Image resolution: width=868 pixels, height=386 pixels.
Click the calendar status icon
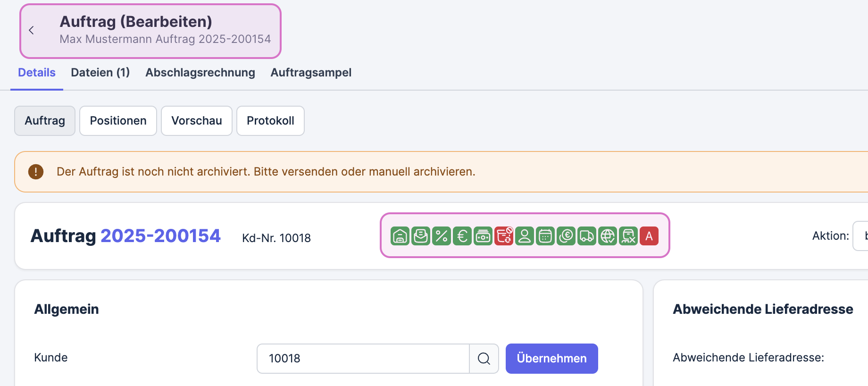[x=545, y=236]
